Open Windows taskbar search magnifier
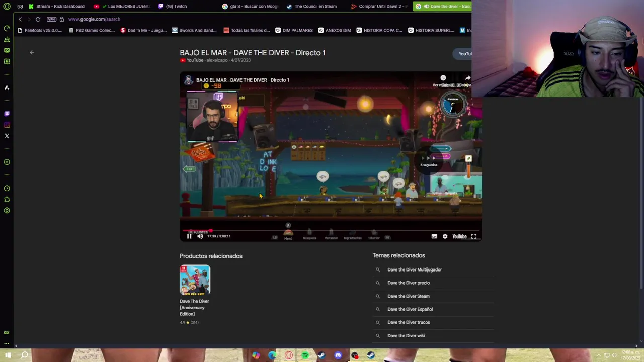This screenshot has width=644, height=362. point(24,355)
